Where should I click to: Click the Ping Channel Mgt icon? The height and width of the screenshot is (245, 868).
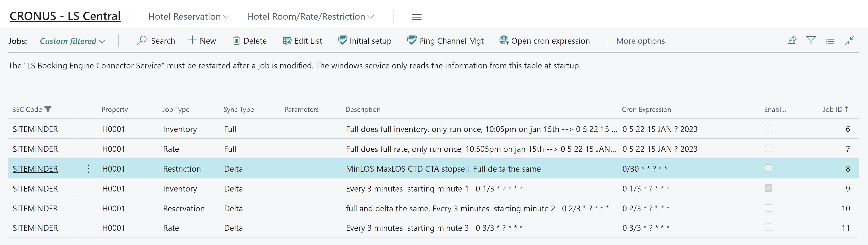click(x=411, y=40)
